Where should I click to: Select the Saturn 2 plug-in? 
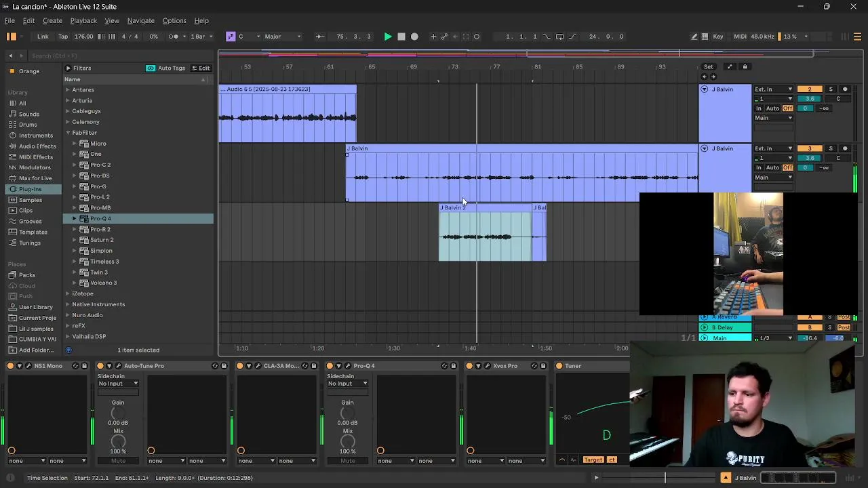click(102, 240)
